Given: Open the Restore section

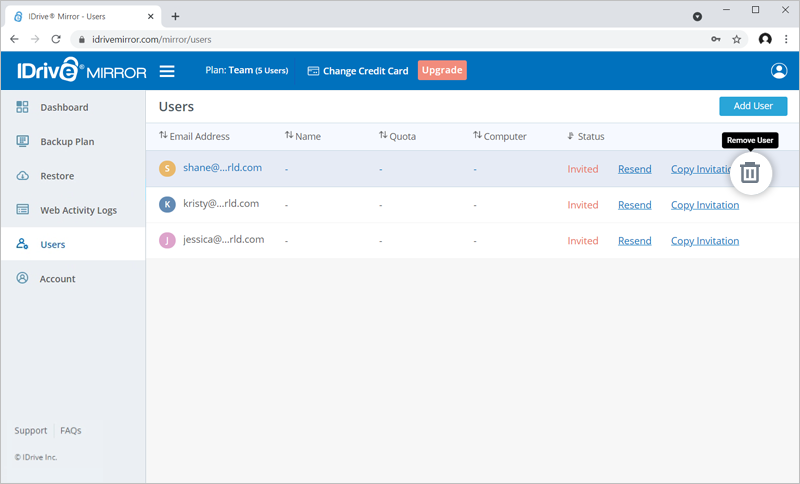Looking at the screenshot, I should pyautogui.click(x=73, y=175).
